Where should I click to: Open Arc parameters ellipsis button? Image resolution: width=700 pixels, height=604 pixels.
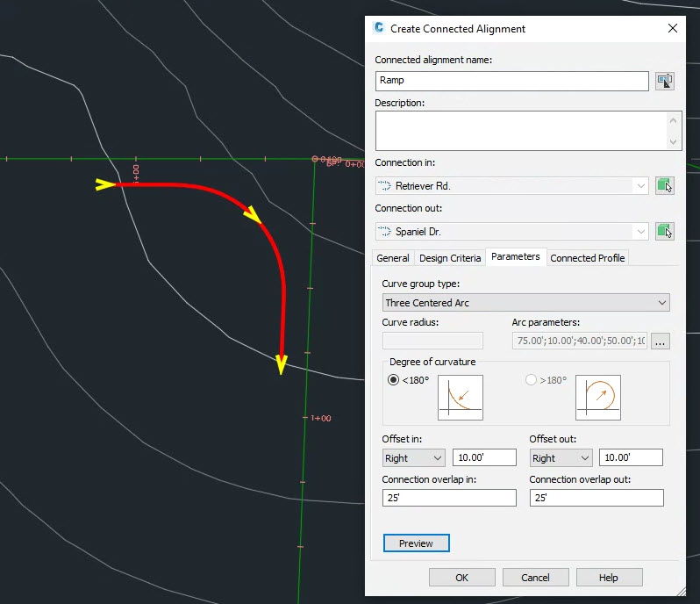point(661,342)
